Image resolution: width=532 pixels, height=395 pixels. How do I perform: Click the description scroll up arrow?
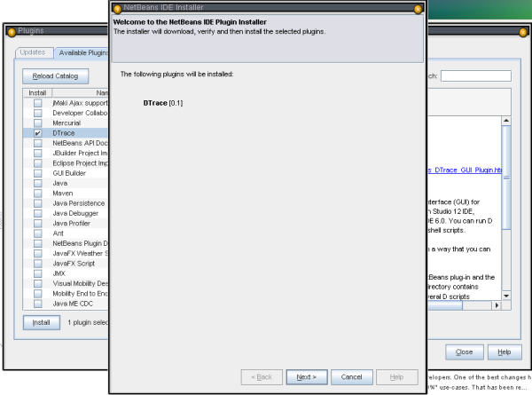(x=506, y=121)
